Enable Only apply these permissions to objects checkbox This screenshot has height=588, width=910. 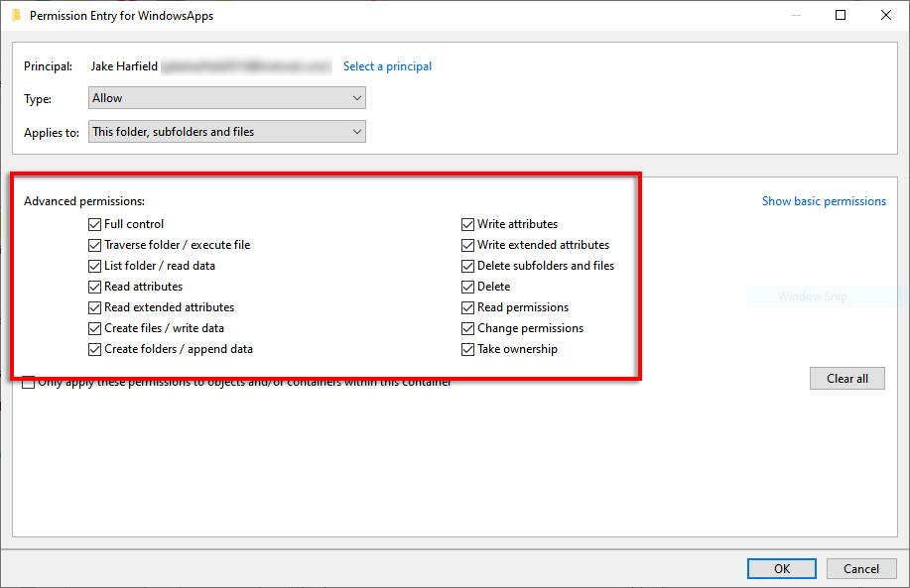[29, 383]
